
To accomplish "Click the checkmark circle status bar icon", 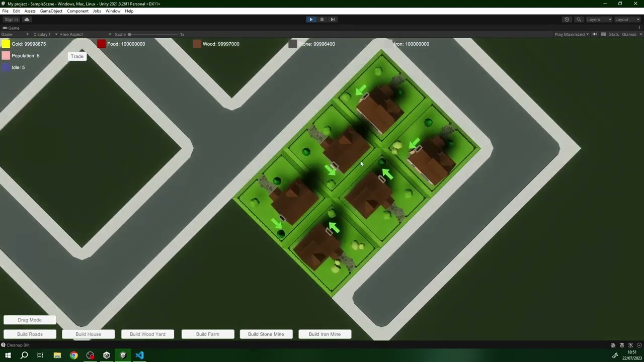I will (x=639, y=345).
